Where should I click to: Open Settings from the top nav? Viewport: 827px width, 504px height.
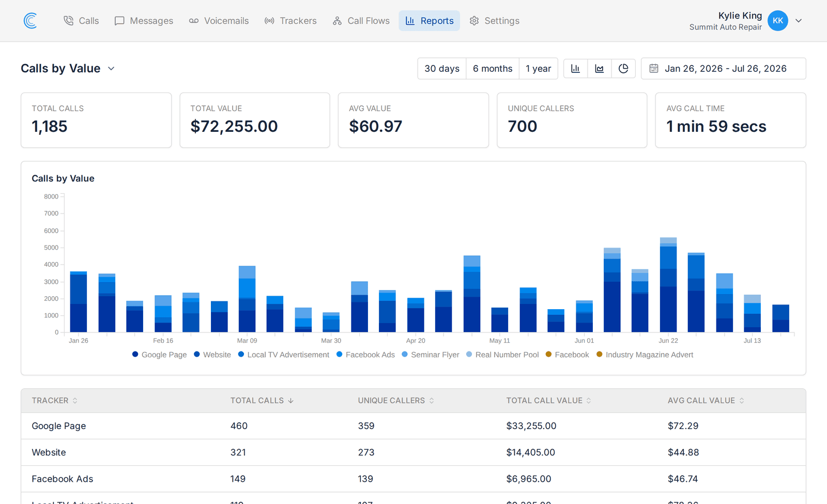(495, 21)
